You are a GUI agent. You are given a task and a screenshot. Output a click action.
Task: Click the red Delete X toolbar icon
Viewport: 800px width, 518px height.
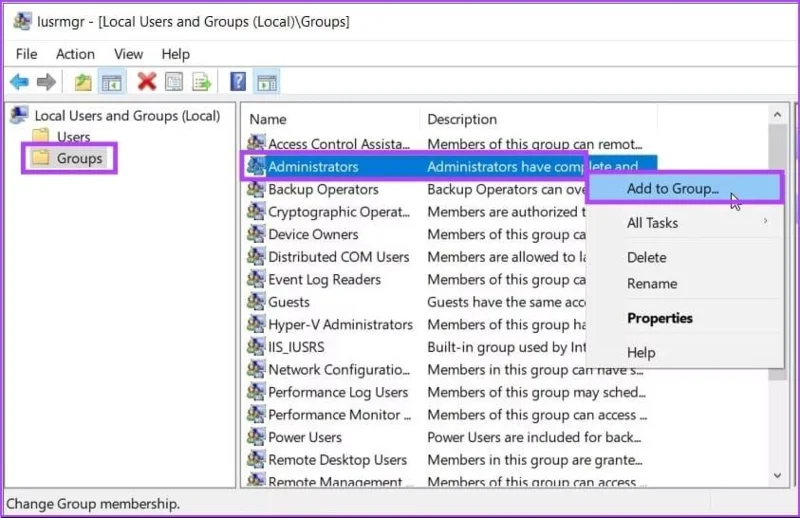point(147,82)
